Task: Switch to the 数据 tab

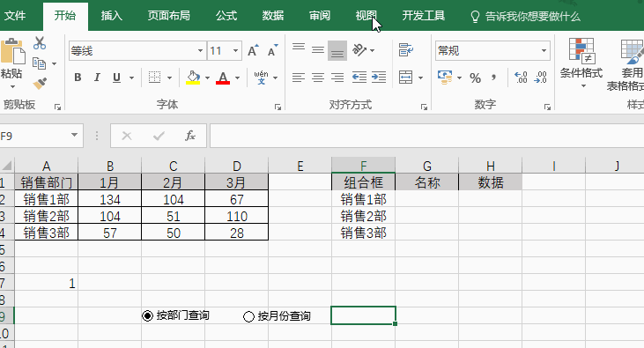Action: pyautogui.click(x=273, y=16)
